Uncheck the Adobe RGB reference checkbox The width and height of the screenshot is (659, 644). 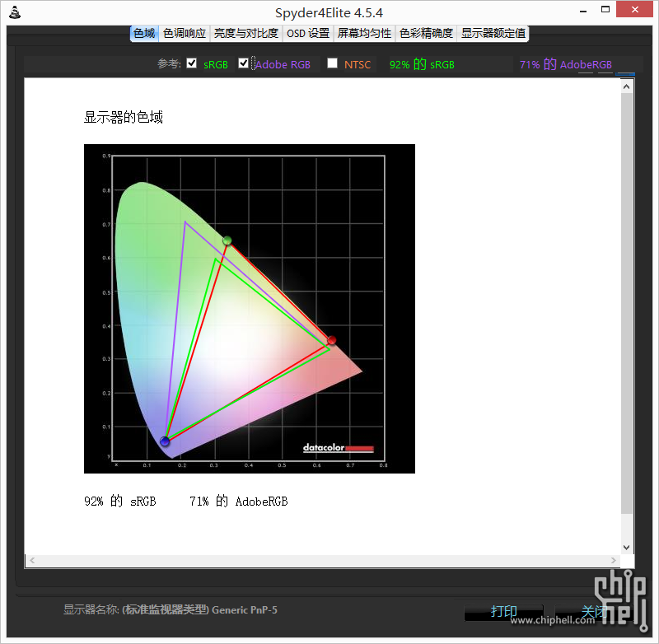coord(243,63)
